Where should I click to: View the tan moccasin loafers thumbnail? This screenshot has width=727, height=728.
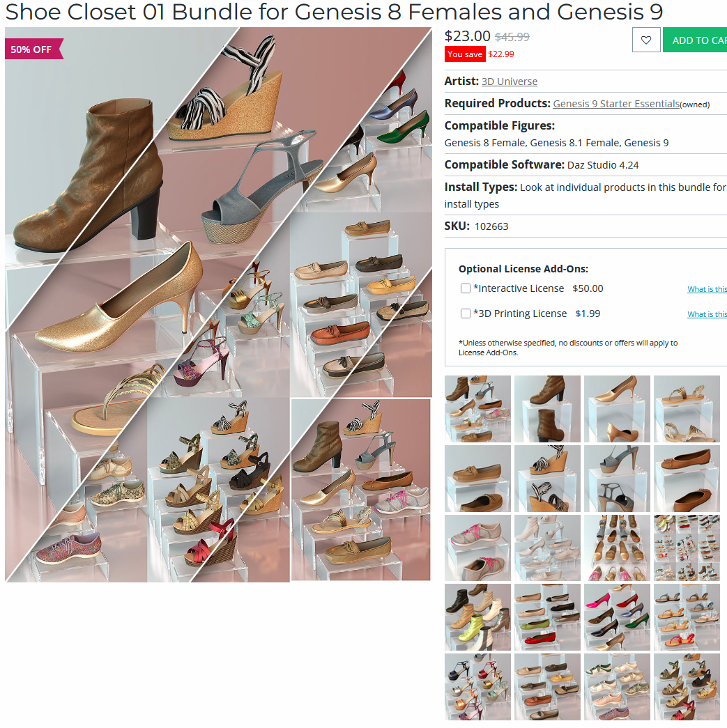click(477, 478)
